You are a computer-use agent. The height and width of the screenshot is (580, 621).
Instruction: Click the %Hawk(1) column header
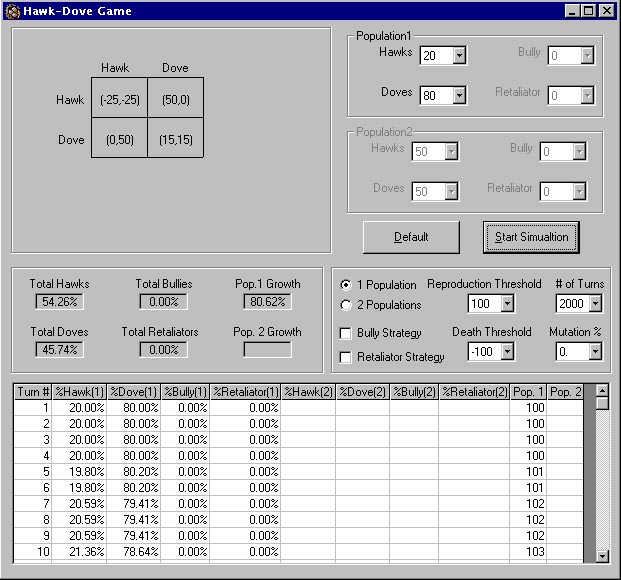pos(79,392)
